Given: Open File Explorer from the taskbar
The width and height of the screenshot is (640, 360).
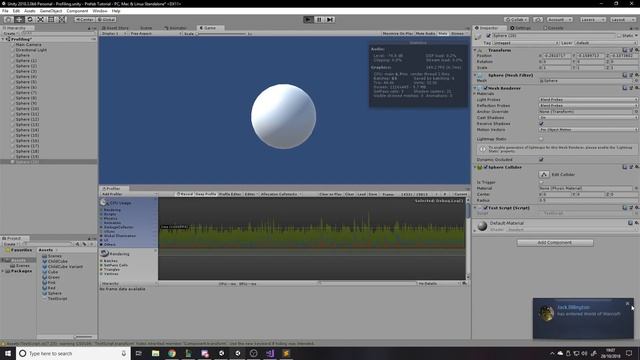Looking at the screenshot, I should [156, 353].
